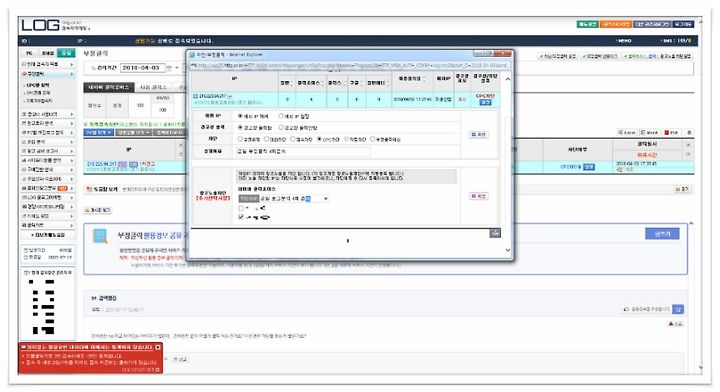The height and width of the screenshot is (392, 720).
Task: Click the 금일 부정클릭 memo field in the popup
Action: click(303, 151)
